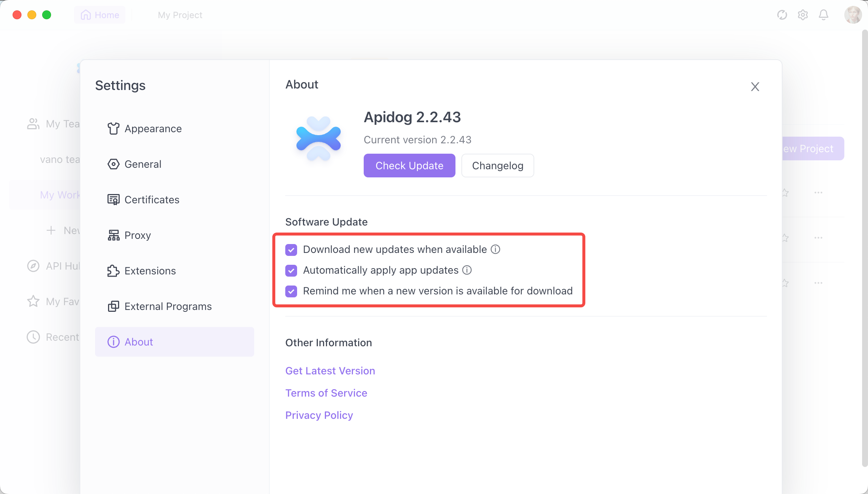Click info icon beside Automatically apply app updates
The image size is (868, 494).
(x=467, y=270)
